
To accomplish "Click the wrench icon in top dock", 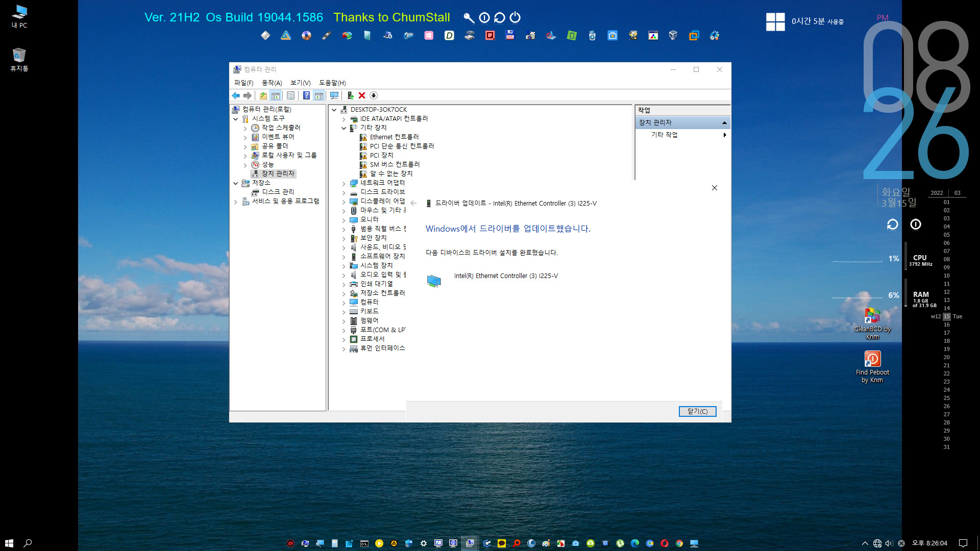I will pos(469,18).
